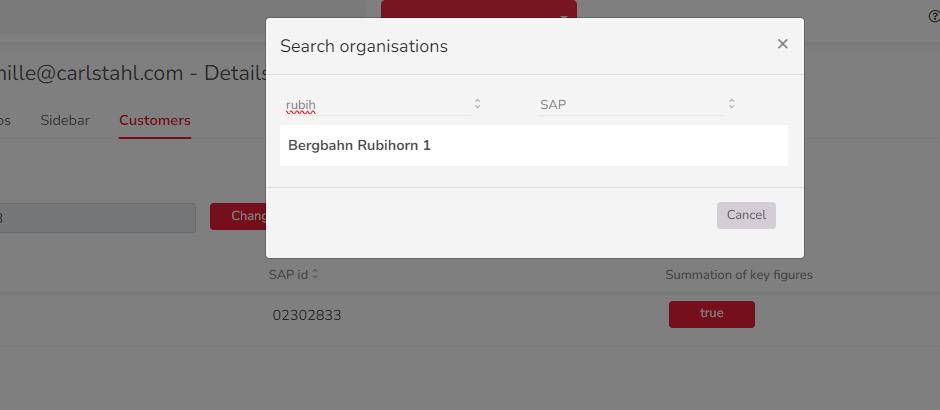The height and width of the screenshot is (410, 940).
Task: Click the arrows icon in rubih field
Action: 477,104
